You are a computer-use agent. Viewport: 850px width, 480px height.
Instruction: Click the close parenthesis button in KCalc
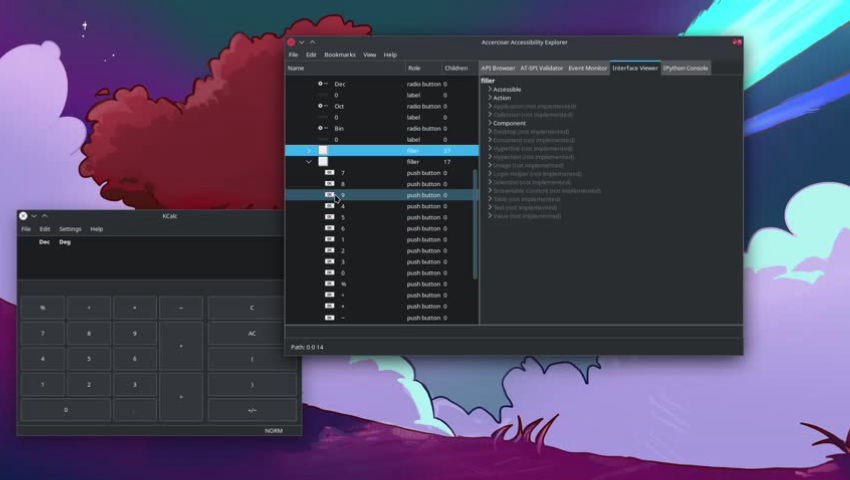pyautogui.click(x=252, y=385)
